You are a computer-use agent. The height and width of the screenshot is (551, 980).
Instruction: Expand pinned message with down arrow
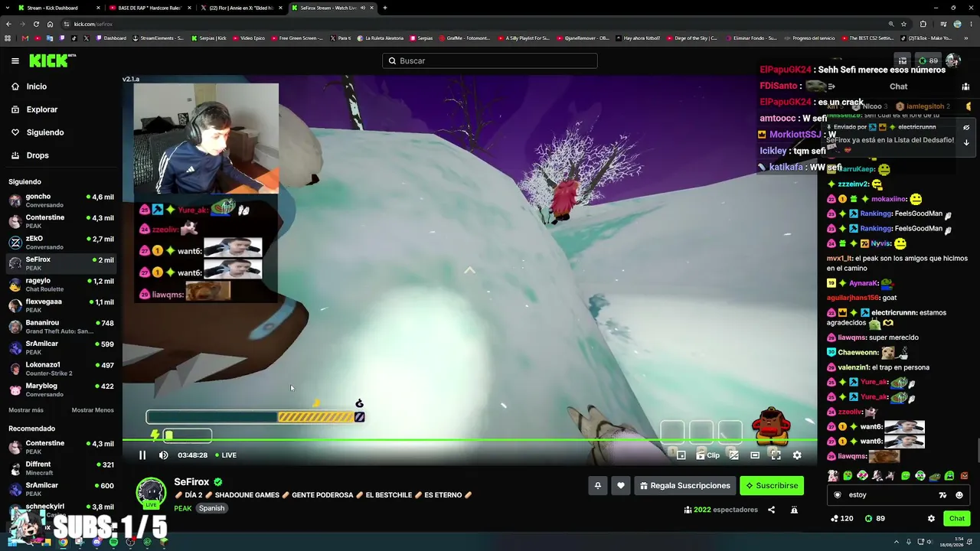coord(966,142)
